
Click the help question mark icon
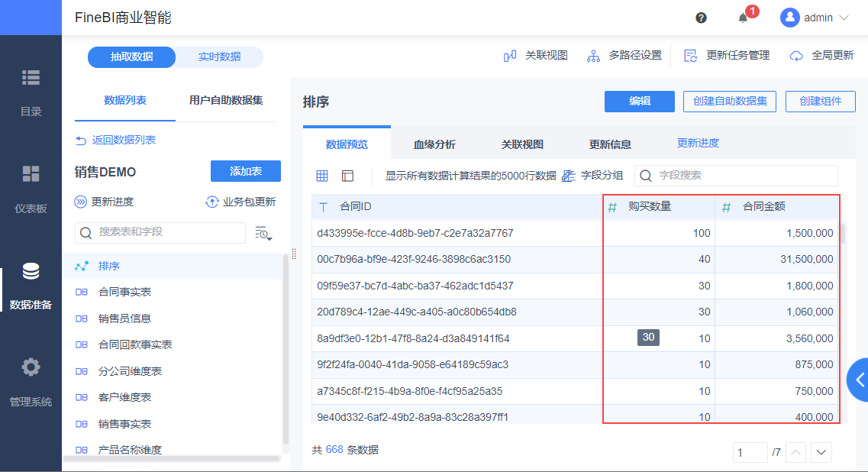[701, 18]
